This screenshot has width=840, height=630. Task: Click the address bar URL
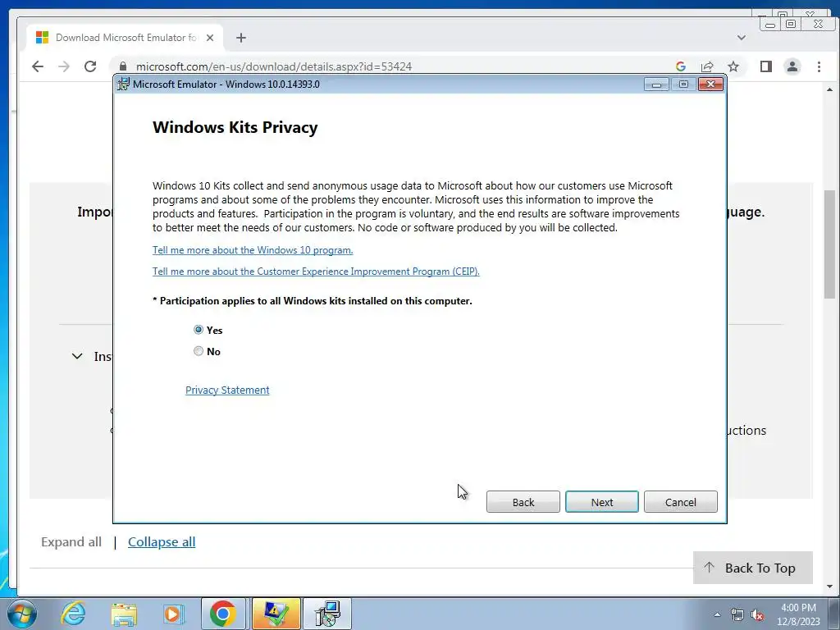tap(274, 66)
